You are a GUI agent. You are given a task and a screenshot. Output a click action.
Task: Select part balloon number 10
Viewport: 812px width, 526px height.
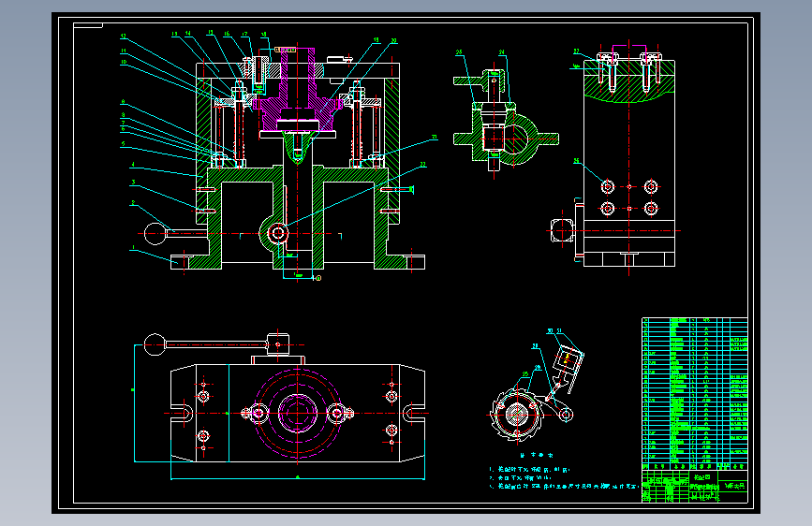(124, 62)
